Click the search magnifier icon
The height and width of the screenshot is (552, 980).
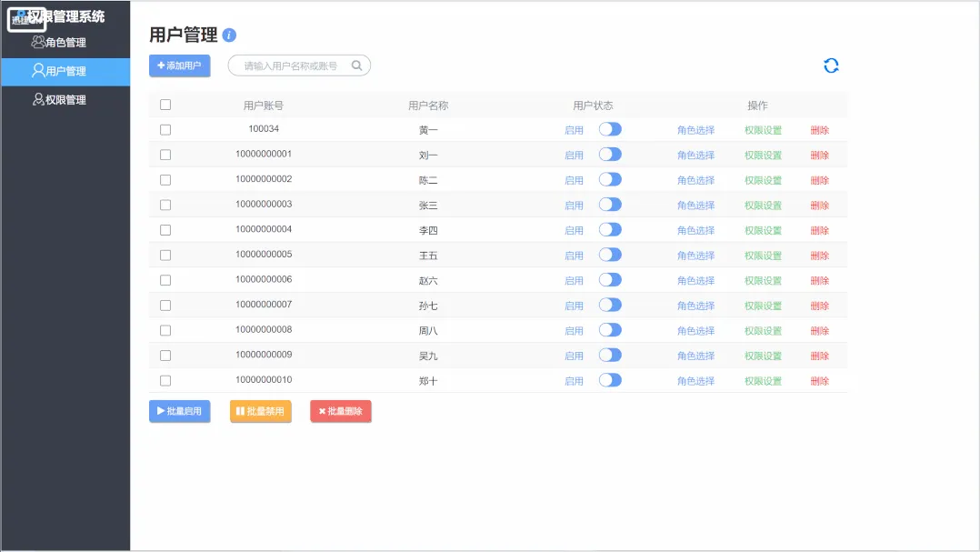click(356, 65)
